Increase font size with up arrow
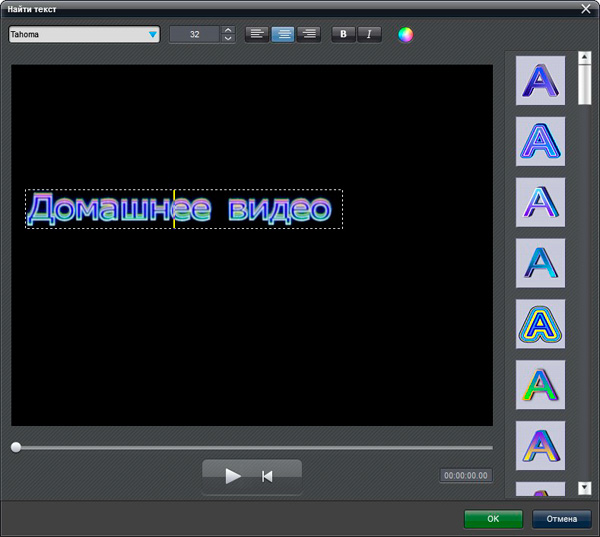 click(x=227, y=29)
